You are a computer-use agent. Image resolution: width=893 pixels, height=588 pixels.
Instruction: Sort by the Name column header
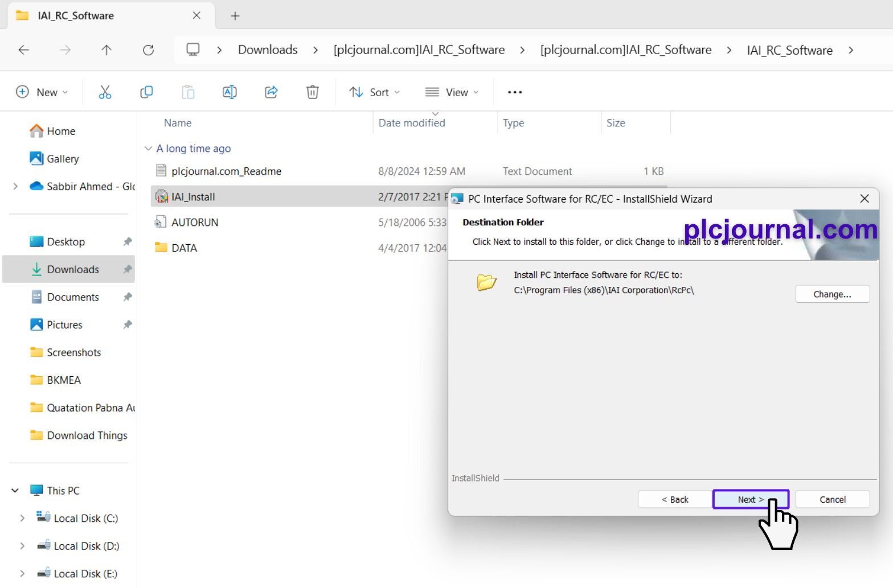click(178, 123)
